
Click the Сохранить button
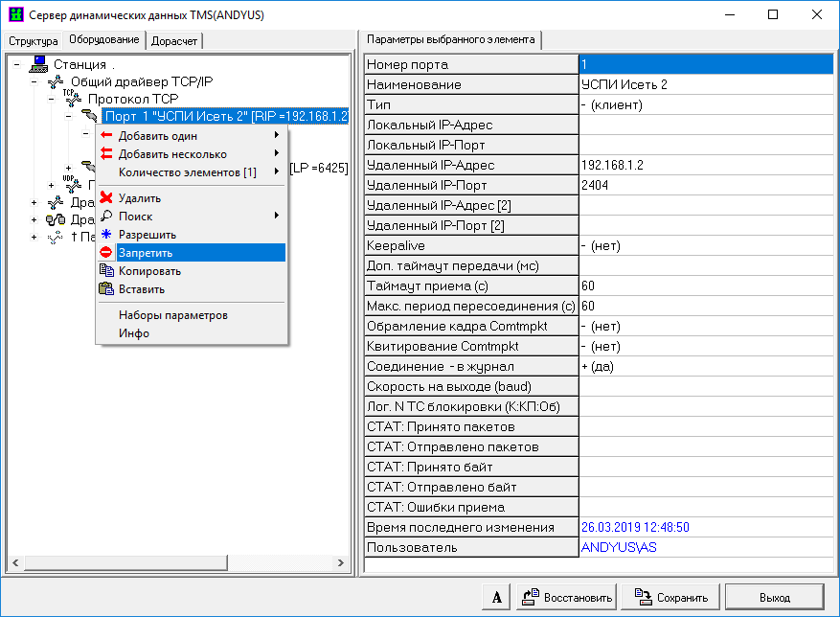[670, 597]
